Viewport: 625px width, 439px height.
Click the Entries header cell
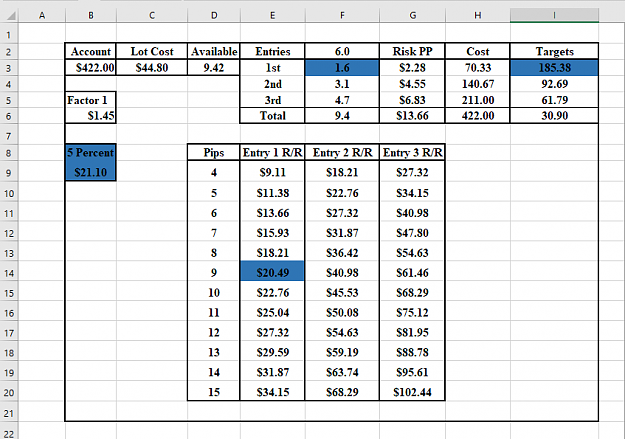click(x=273, y=51)
